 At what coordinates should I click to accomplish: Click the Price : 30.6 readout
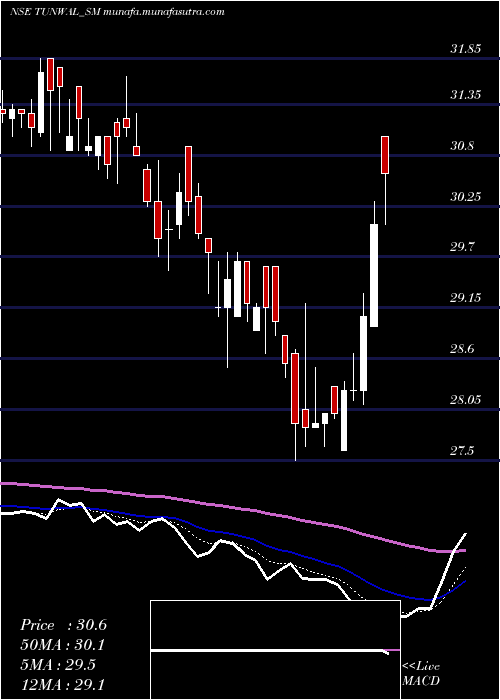tap(63, 625)
